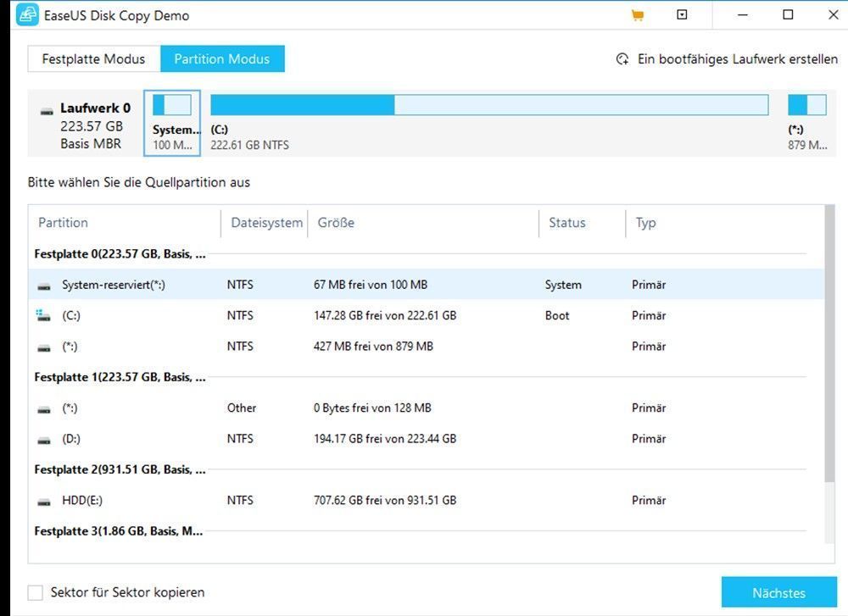Click drive icon of 879 MB partition row
Screen dimensions: 848x616
click(44, 347)
